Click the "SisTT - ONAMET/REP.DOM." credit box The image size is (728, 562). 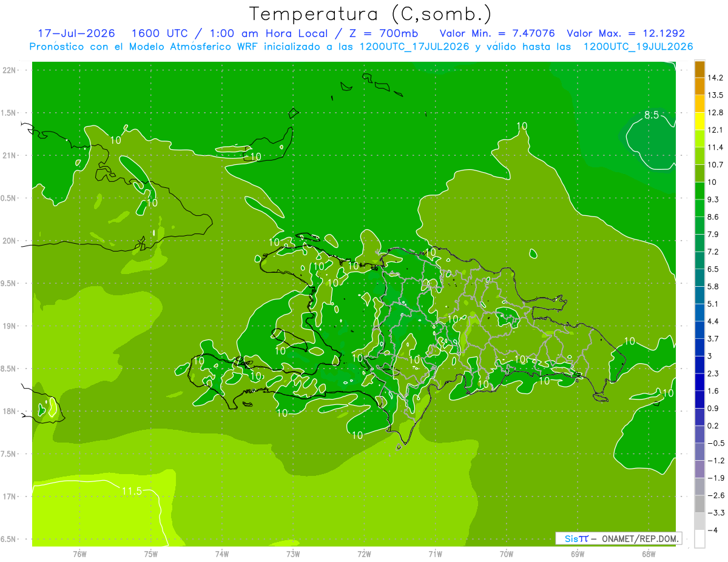pyautogui.click(x=618, y=538)
